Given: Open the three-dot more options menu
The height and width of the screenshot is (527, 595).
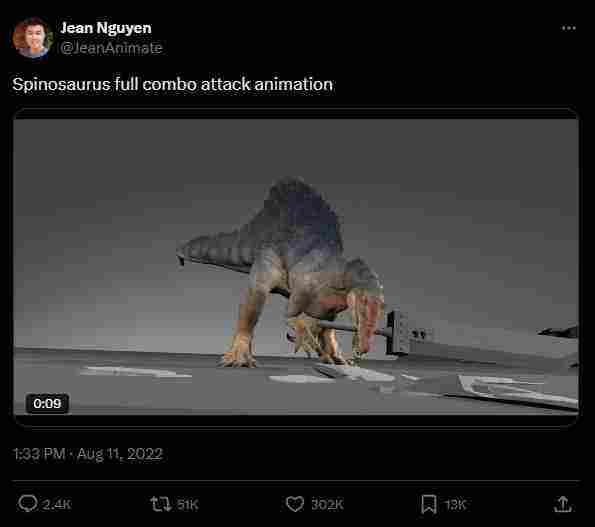Looking at the screenshot, I should [569, 28].
